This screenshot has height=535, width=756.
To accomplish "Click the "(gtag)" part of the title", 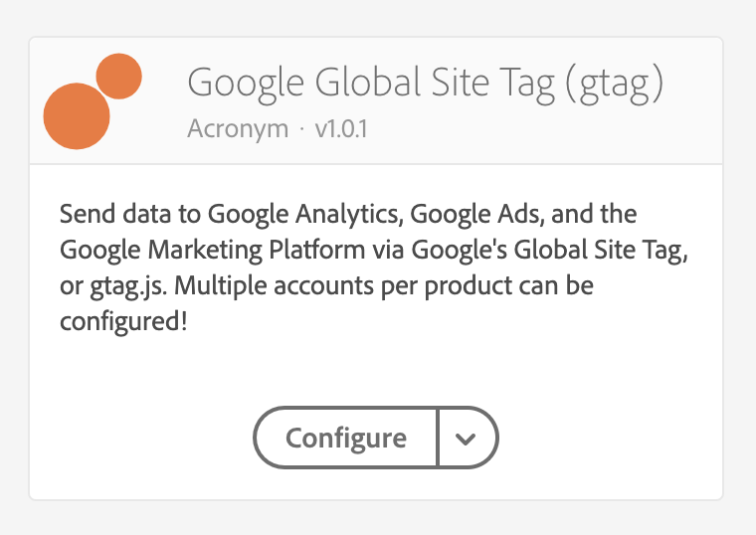I will click(x=615, y=85).
